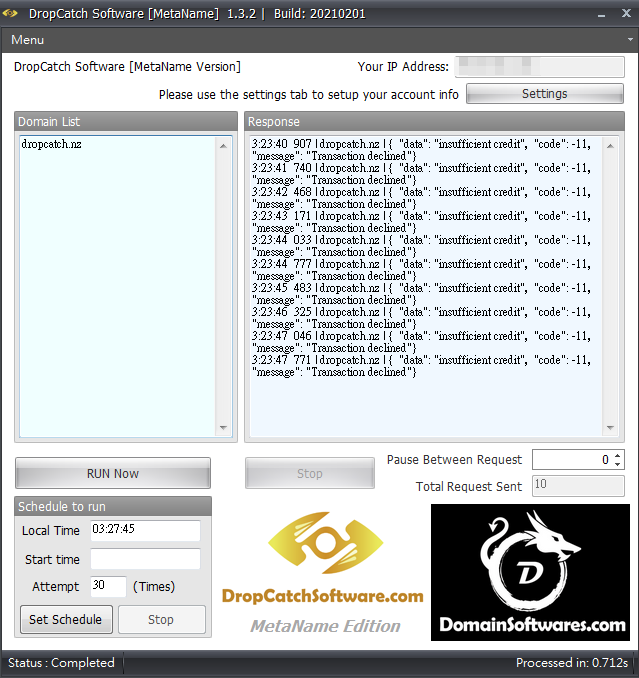Click the Set Schedule button
The width and height of the screenshot is (639, 678).
click(66, 619)
